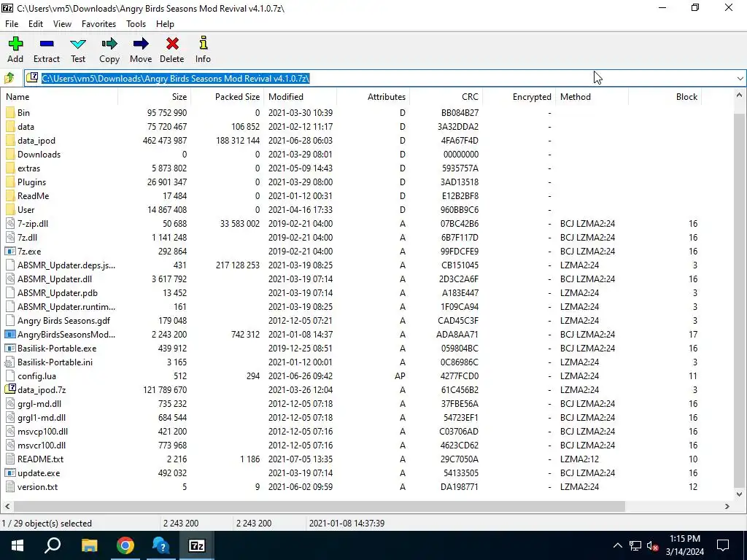Select the 7-zip.dll file icon
The width and height of the screenshot is (747, 560).
10,223
